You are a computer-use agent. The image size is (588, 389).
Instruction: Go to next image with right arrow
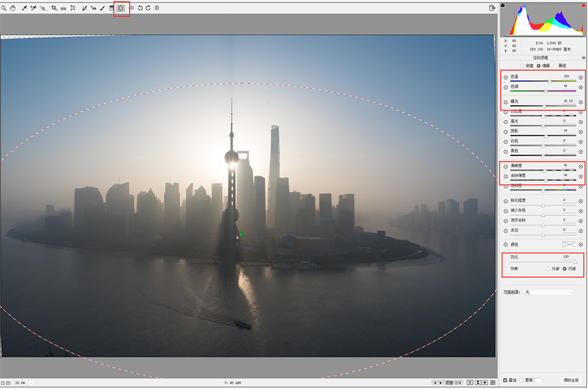441,383
